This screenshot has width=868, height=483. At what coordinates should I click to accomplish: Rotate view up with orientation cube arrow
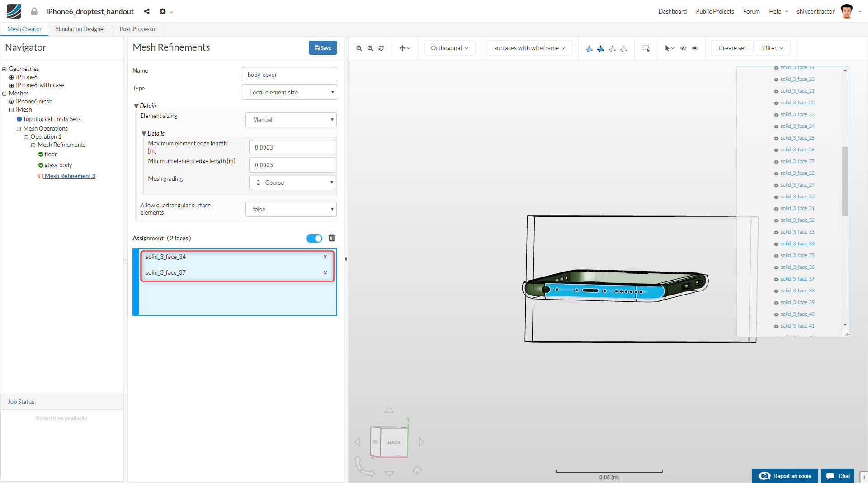389,410
